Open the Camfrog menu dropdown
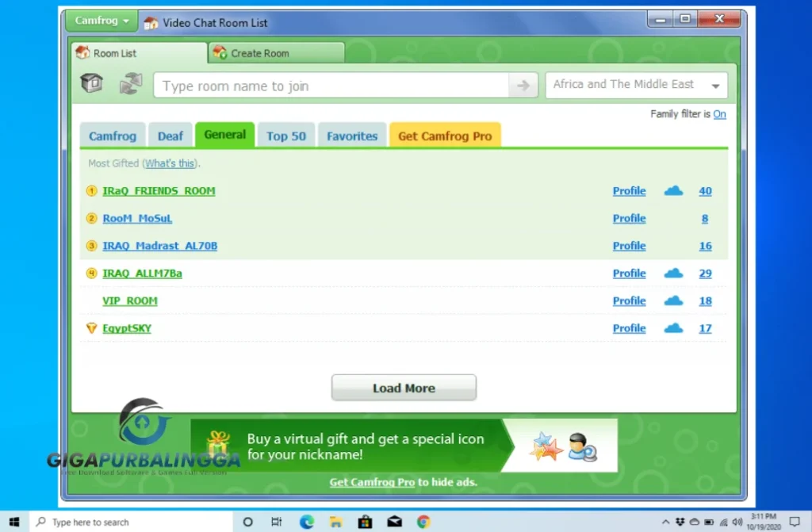Image resolution: width=812 pixels, height=532 pixels. (101, 20)
